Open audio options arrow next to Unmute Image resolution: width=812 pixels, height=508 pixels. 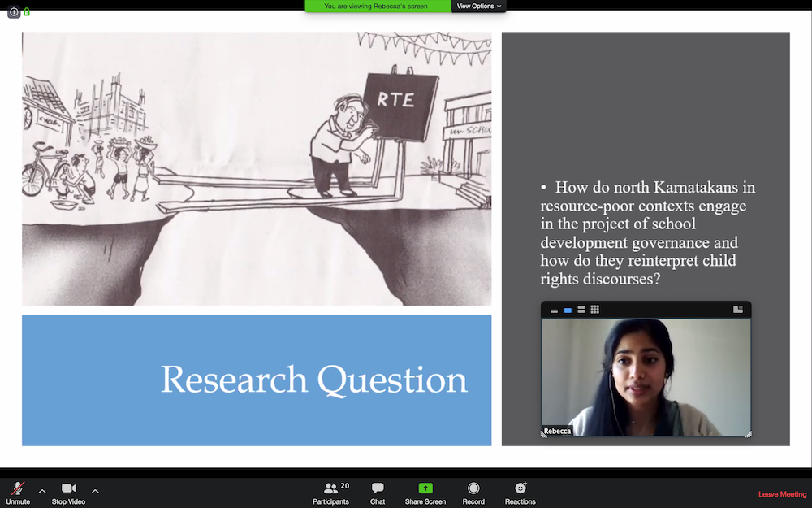(x=42, y=491)
